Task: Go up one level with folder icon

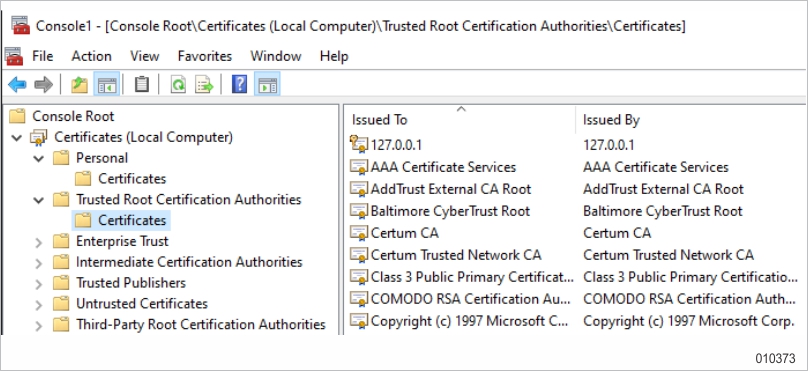Action: [79, 84]
